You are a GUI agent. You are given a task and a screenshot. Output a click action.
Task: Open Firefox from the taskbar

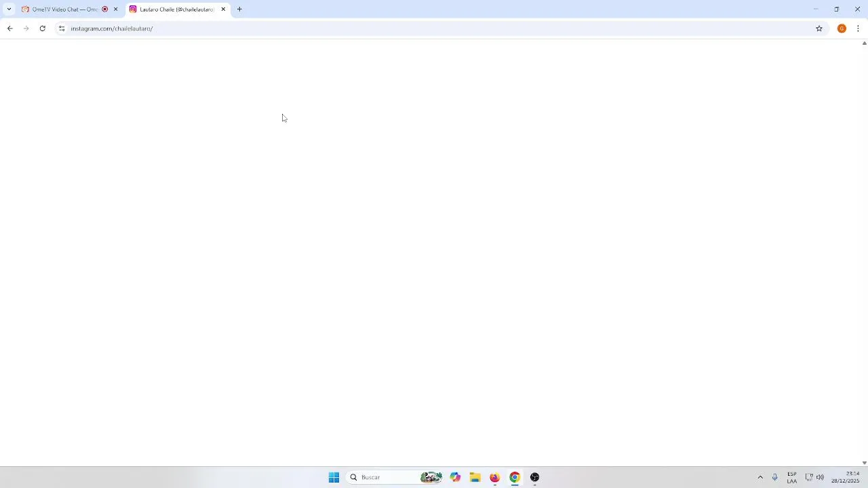point(495,477)
